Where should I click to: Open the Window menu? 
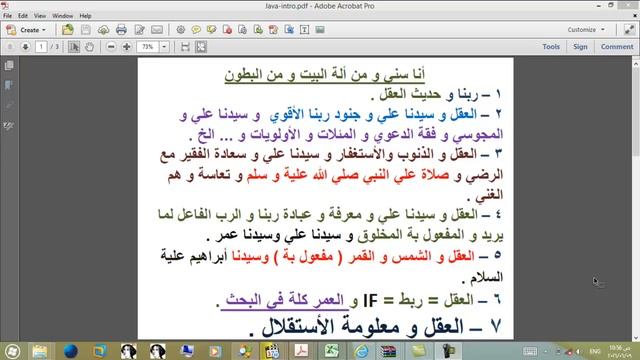(x=62, y=16)
